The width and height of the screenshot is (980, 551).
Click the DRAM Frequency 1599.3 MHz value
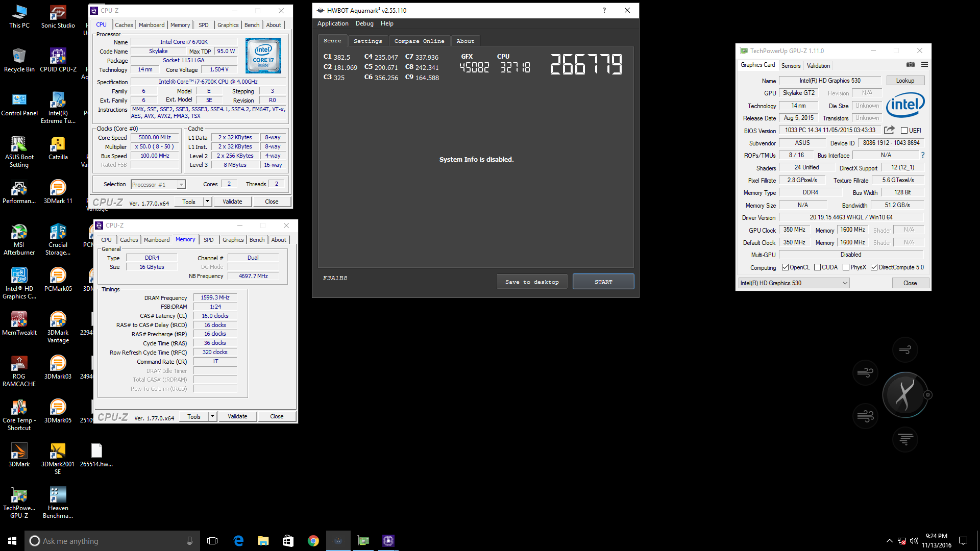[215, 298]
